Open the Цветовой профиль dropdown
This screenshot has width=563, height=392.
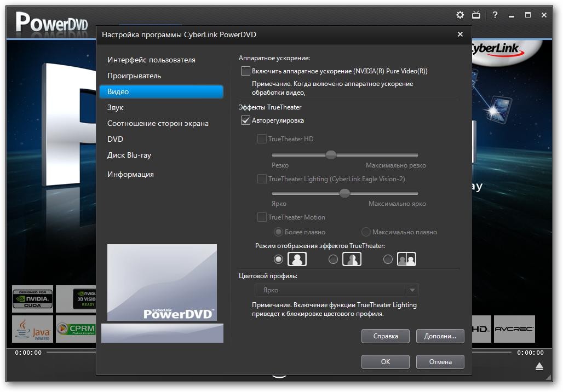pos(336,290)
